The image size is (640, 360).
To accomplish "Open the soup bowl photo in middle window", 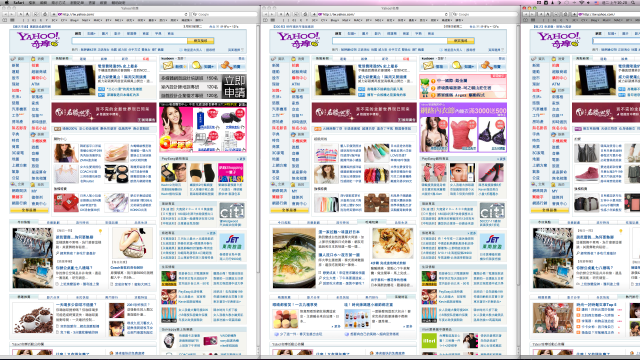I will coord(294,258).
